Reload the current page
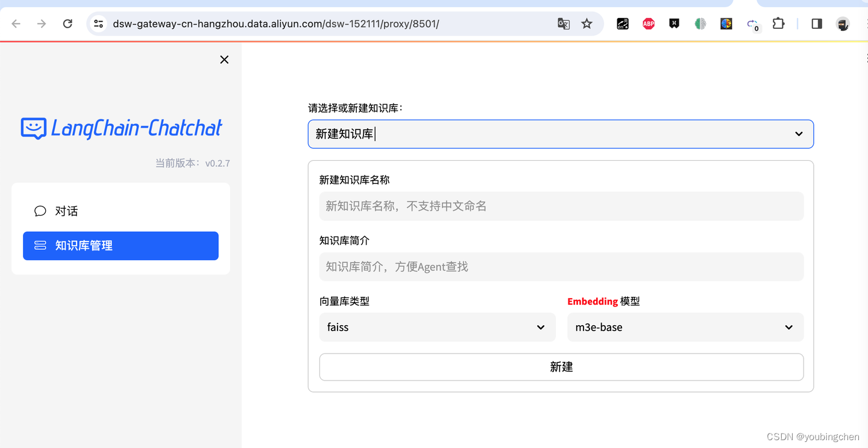Image resolution: width=868 pixels, height=448 pixels. pos(68,23)
